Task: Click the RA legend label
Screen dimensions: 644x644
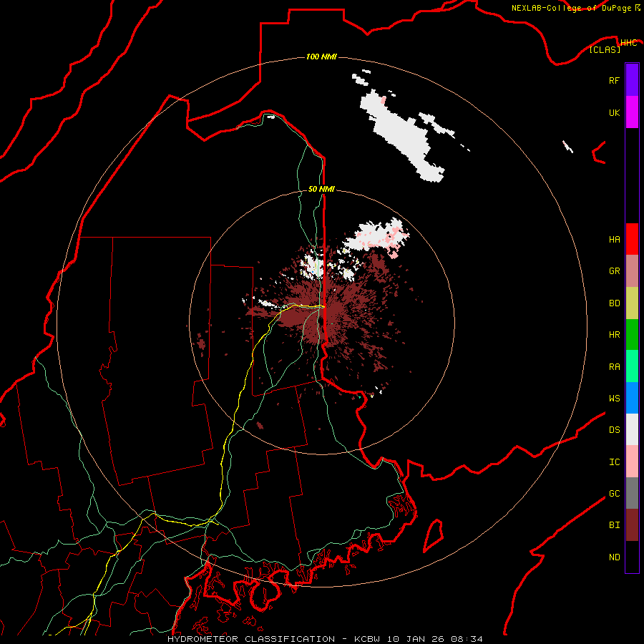Action: click(614, 366)
